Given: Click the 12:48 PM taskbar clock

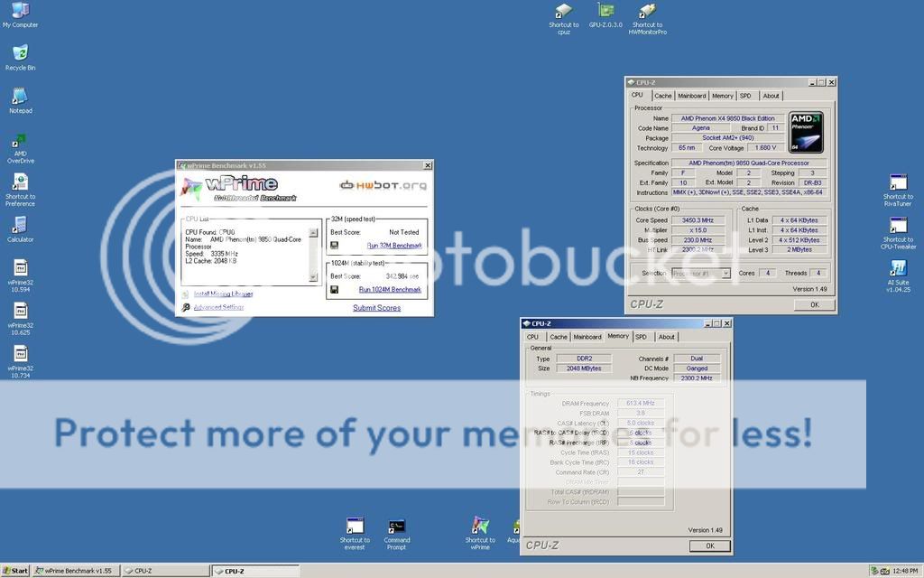Looking at the screenshot, I should point(905,571).
